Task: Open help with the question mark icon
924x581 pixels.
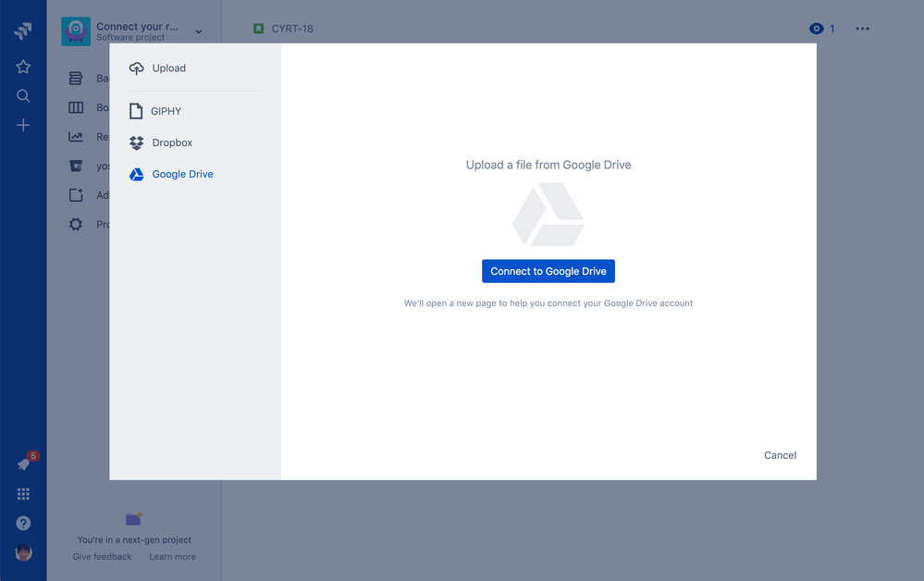Action: [x=22, y=523]
